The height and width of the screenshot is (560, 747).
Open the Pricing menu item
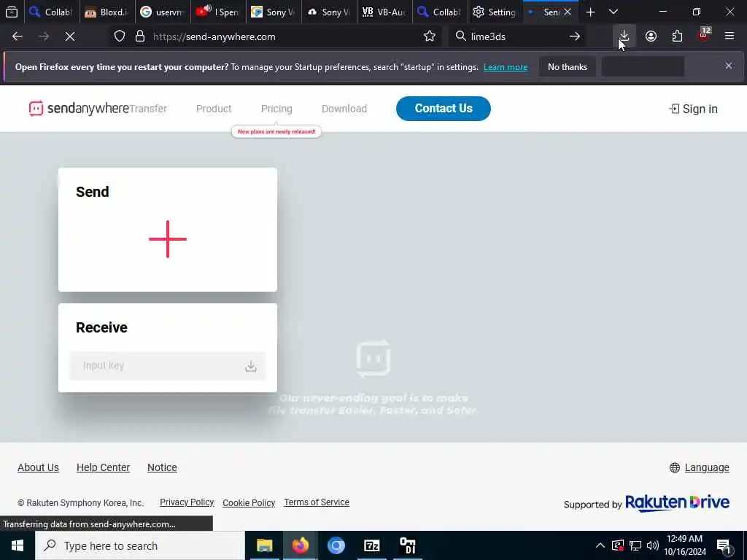tap(276, 109)
